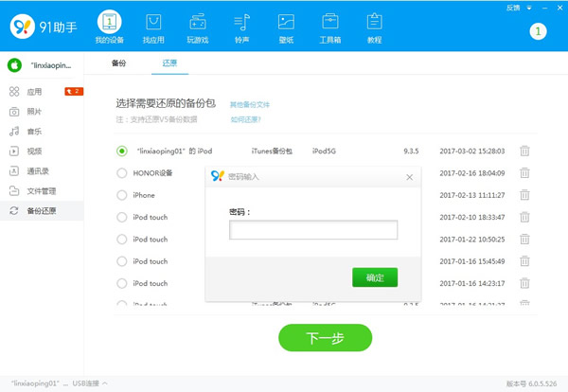Select the iPhone backup radio button

pos(122,195)
